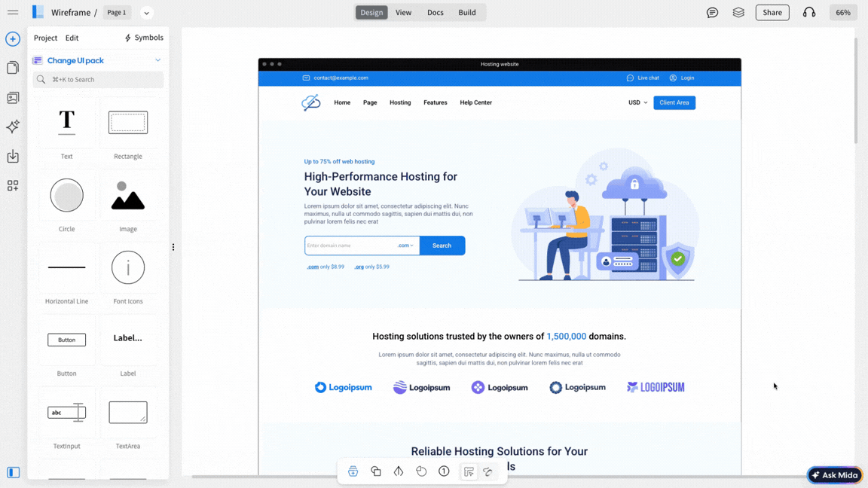Click the import download sidebar icon
This screenshot has height=488, width=868.
pos(13,157)
